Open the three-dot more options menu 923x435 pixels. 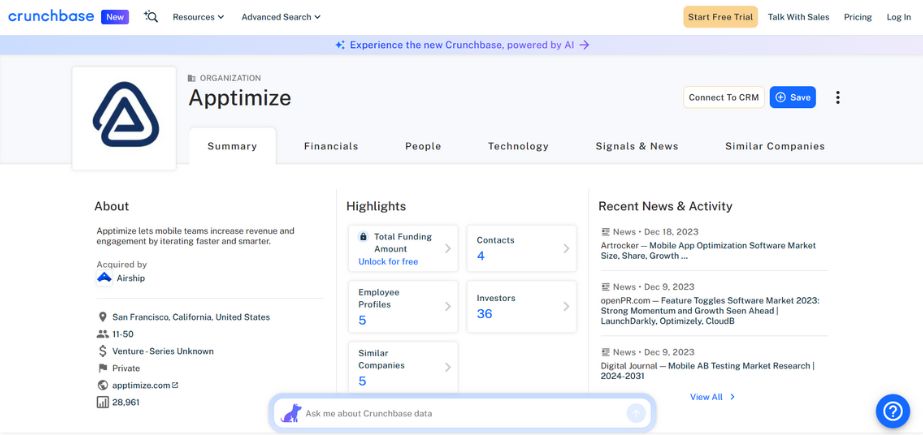[838, 98]
